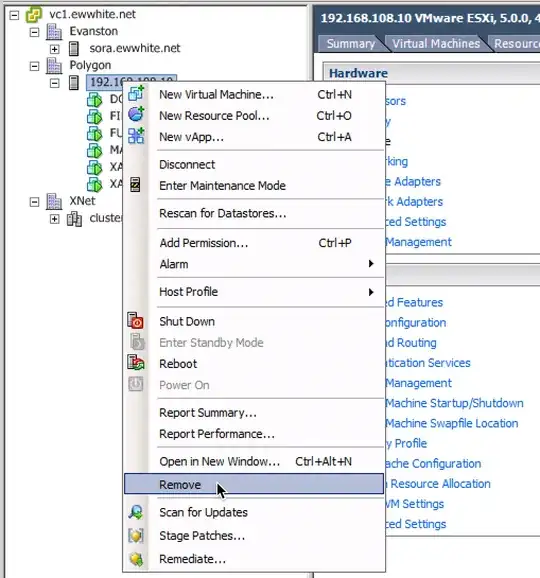Click the New Virtual Machine icon
The width and height of the screenshot is (540, 578).
click(136, 94)
